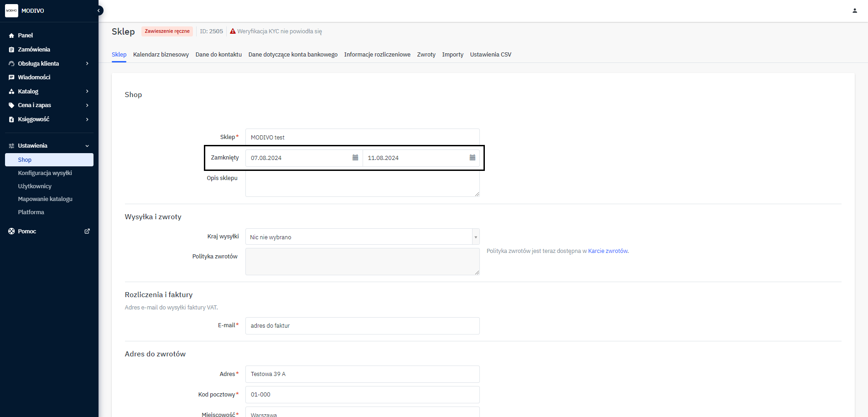Open the Kraj wysyłki dropdown

coord(362,237)
